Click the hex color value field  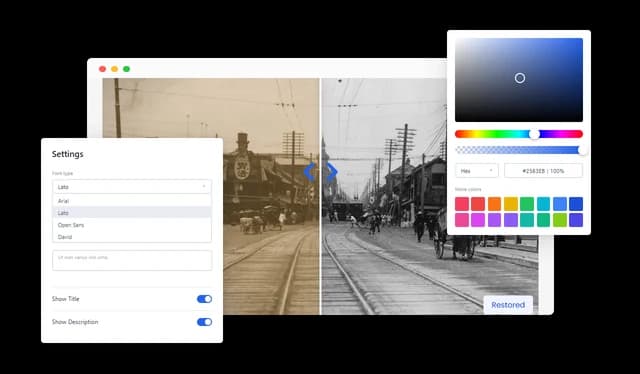[543, 171]
